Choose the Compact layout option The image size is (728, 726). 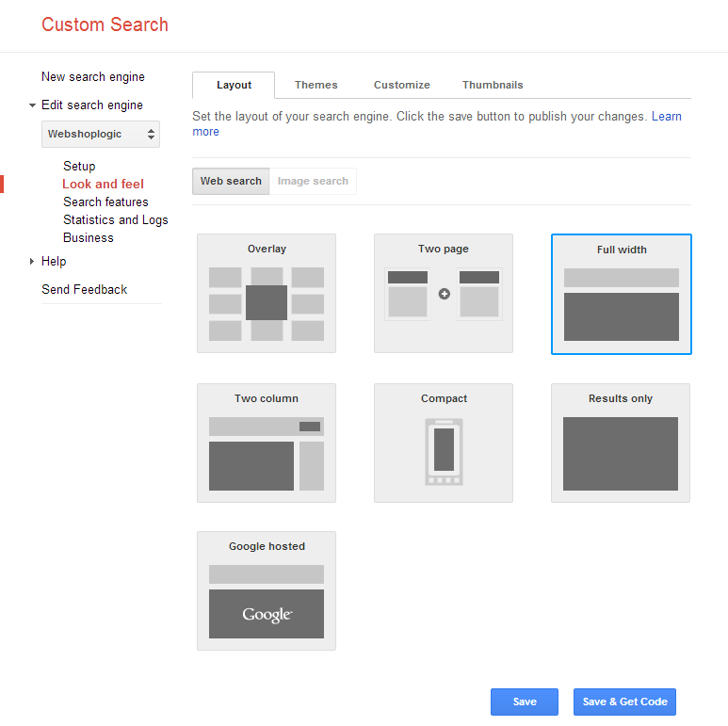[444, 443]
